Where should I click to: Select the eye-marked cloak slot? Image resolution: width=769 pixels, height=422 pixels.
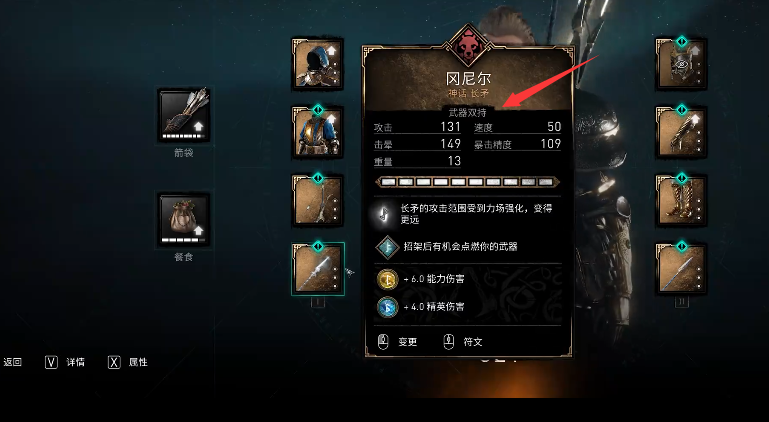click(681, 64)
